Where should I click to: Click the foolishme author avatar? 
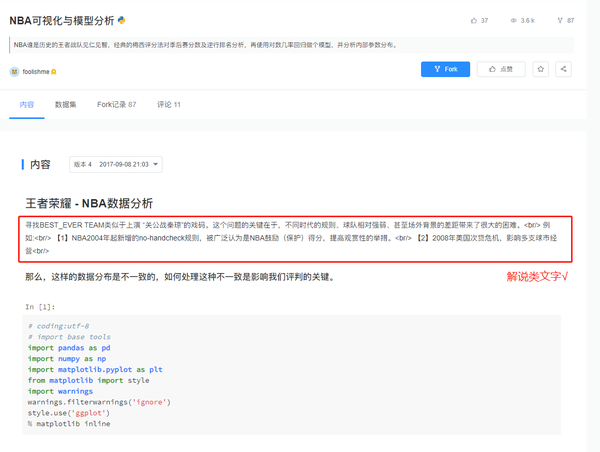[x=15, y=72]
